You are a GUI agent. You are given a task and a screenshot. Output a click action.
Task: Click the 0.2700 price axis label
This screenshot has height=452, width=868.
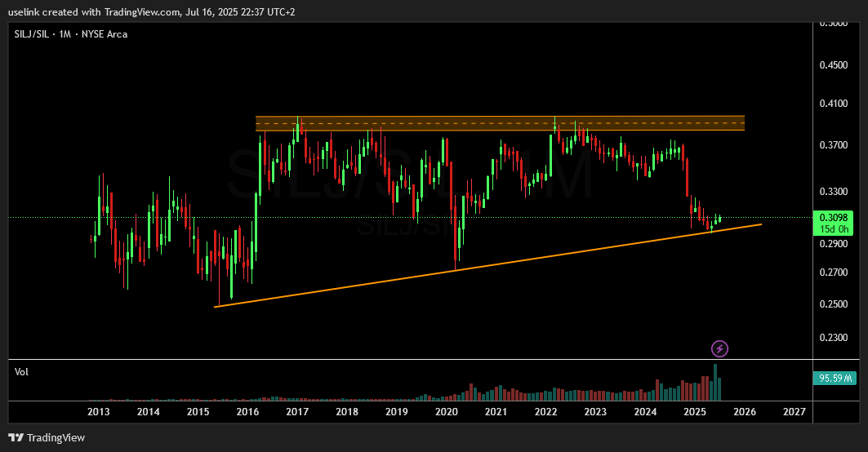(833, 273)
